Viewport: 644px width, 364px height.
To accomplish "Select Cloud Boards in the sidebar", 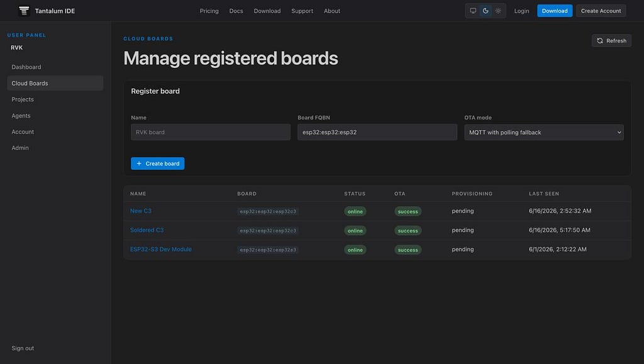I will tap(55, 83).
